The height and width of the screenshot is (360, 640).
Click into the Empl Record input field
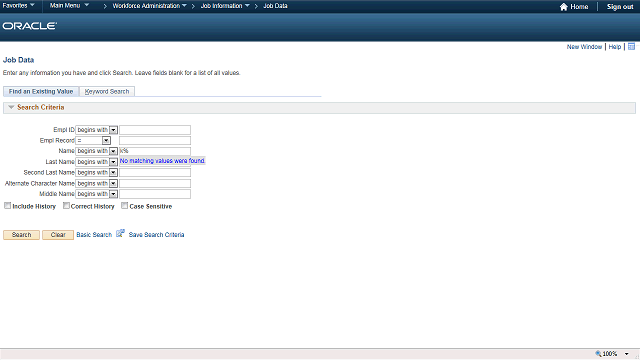pyautogui.click(x=155, y=140)
